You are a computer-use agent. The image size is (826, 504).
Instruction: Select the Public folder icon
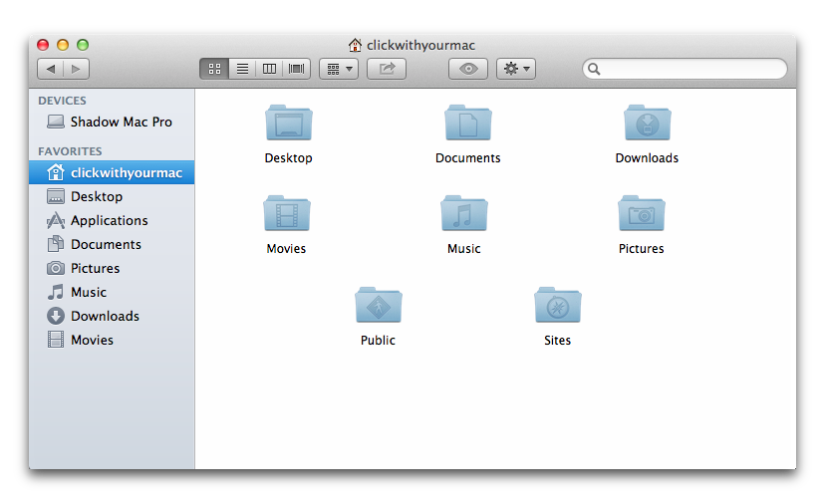(x=379, y=305)
